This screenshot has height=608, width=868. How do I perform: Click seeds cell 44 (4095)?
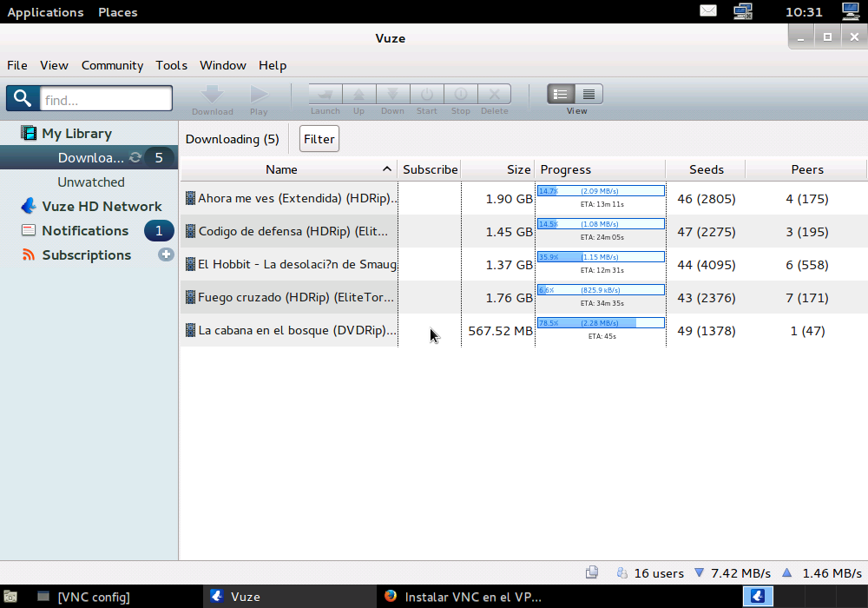(x=707, y=265)
